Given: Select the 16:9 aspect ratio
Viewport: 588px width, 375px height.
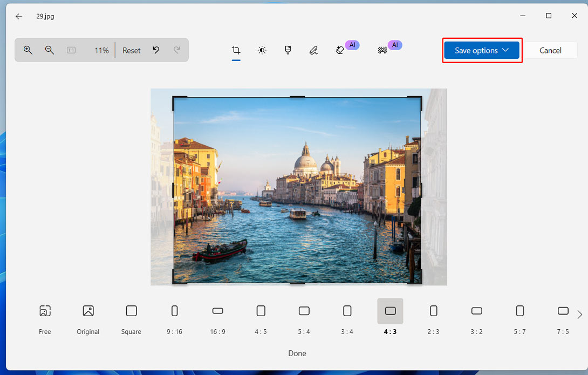Looking at the screenshot, I should tap(217, 311).
